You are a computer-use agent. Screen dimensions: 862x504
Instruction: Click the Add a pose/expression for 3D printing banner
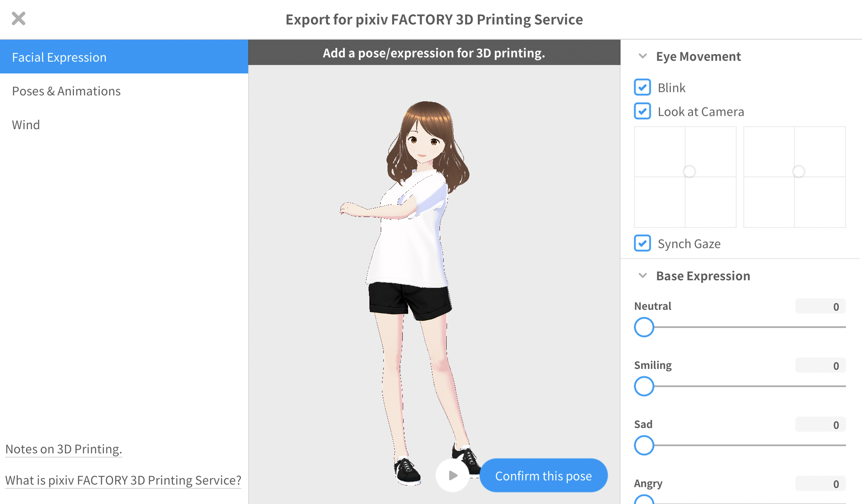434,53
